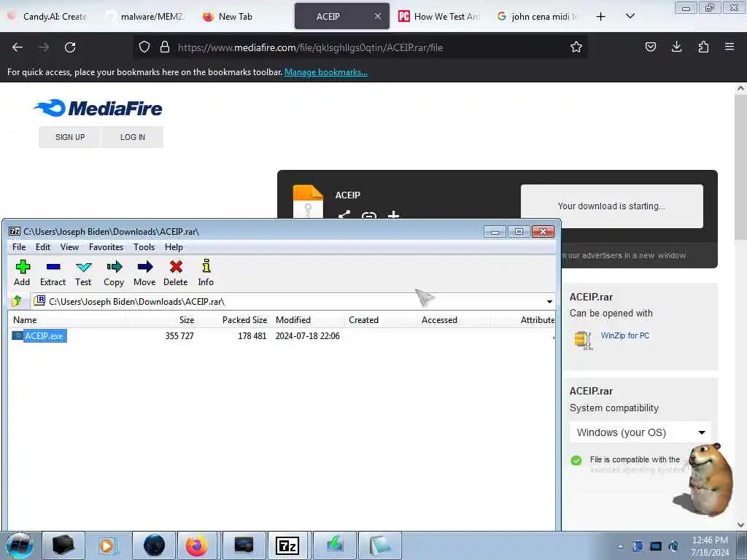This screenshot has height=560, width=747.
Task: Open the Help menu in 7-Zip
Action: point(174,247)
